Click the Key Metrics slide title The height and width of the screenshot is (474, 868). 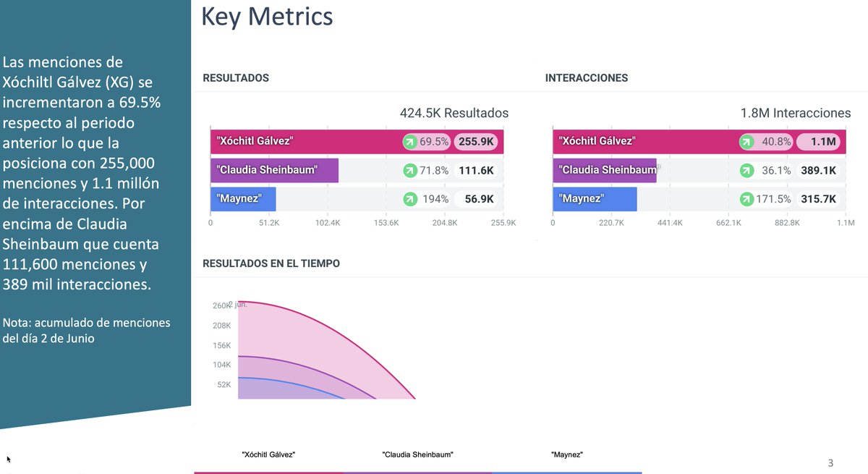point(267,16)
